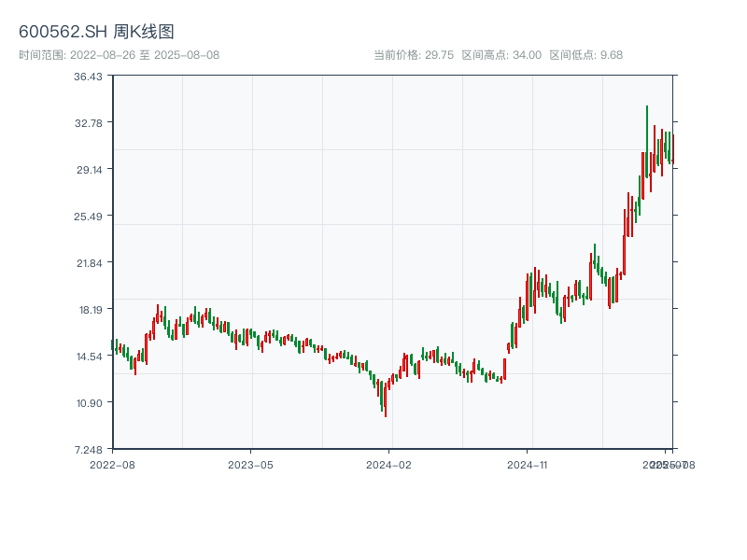
Task: Select the 29.14 y-axis price label
Action: pyautogui.click(x=89, y=169)
